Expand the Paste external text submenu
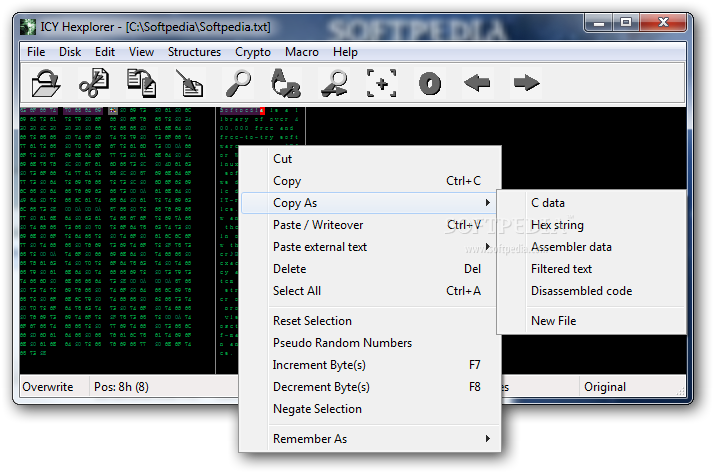This screenshot has height=473, width=714. pyautogui.click(x=370, y=247)
